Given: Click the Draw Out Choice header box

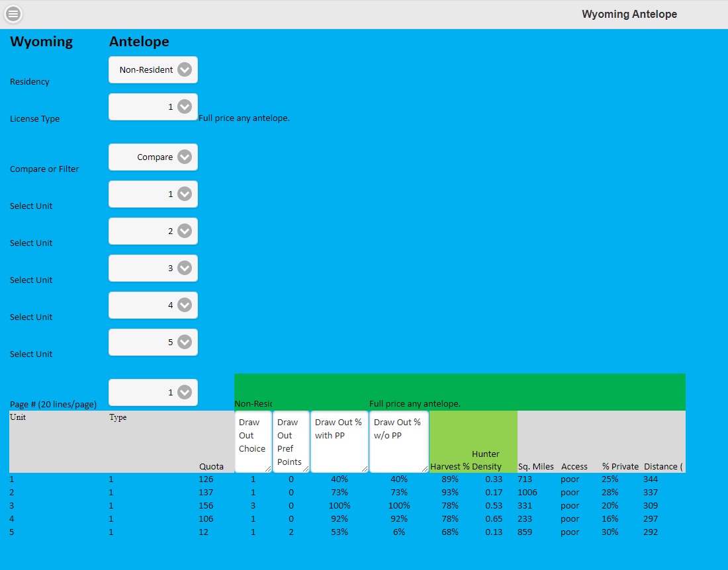Looking at the screenshot, I should (x=253, y=442).
